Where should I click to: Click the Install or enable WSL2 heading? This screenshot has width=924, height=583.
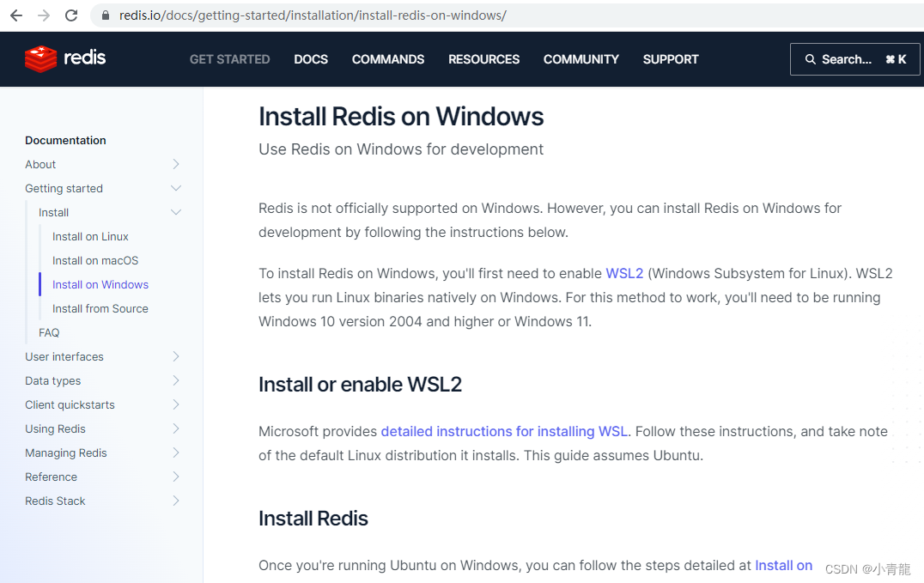tap(360, 385)
